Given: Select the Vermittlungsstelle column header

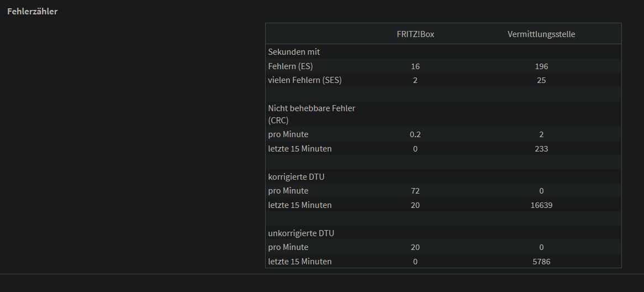Looking at the screenshot, I should (x=541, y=34).
